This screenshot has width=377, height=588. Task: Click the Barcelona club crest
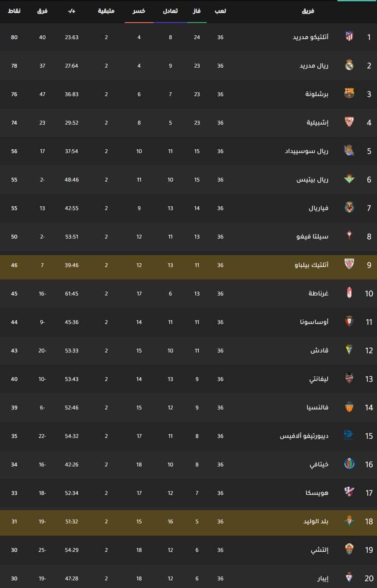pos(349,94)
